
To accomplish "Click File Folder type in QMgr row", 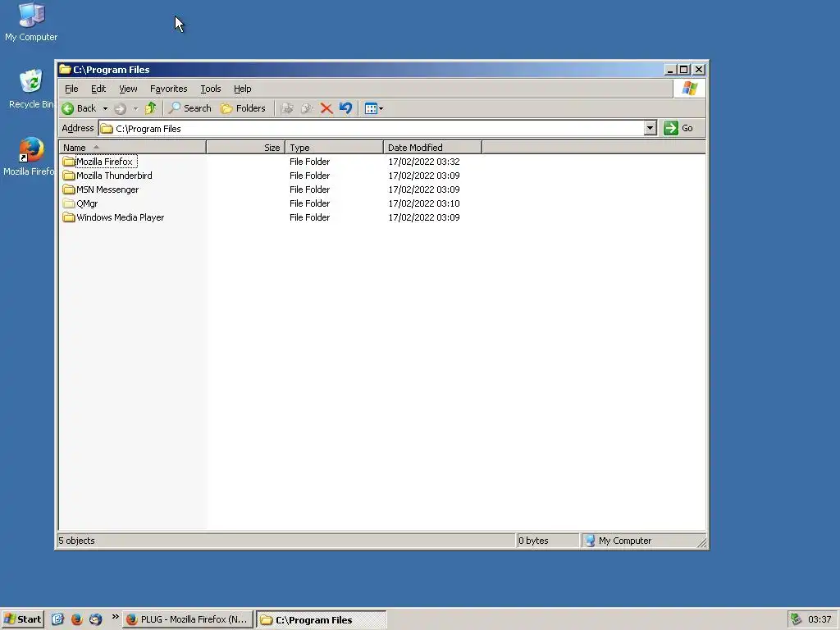I will (x=309, y=203).
